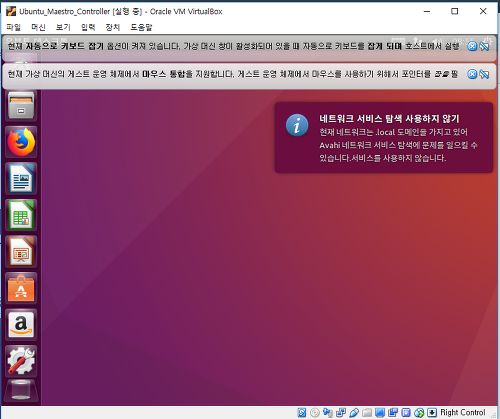Open the Amazon launcher icon
Screen dimensions: 500x419
pos(21,325)
